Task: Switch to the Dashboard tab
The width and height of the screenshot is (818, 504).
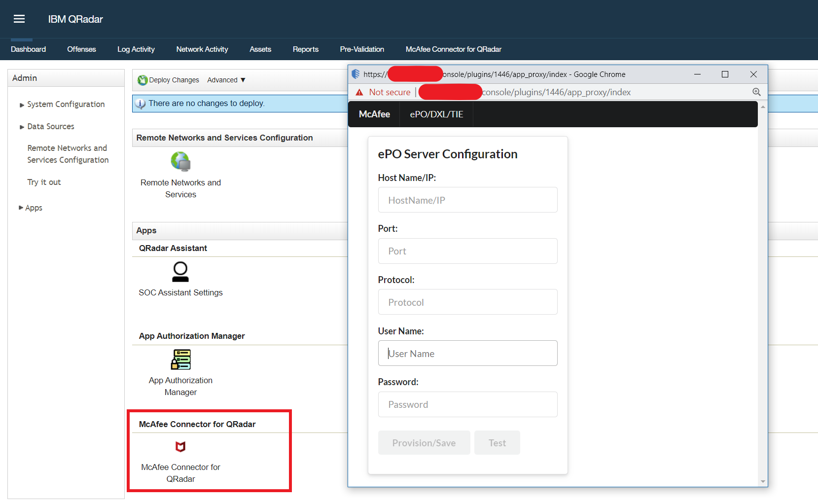Action: coord(28,49)
